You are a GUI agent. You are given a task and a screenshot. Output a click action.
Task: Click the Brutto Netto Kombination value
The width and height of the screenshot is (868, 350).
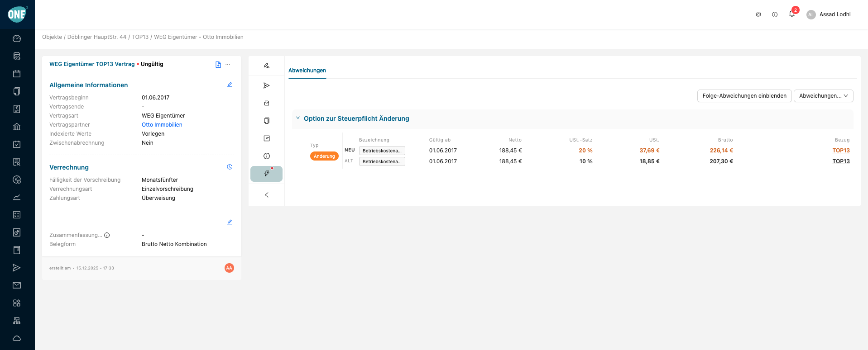[x=174, y=244]
